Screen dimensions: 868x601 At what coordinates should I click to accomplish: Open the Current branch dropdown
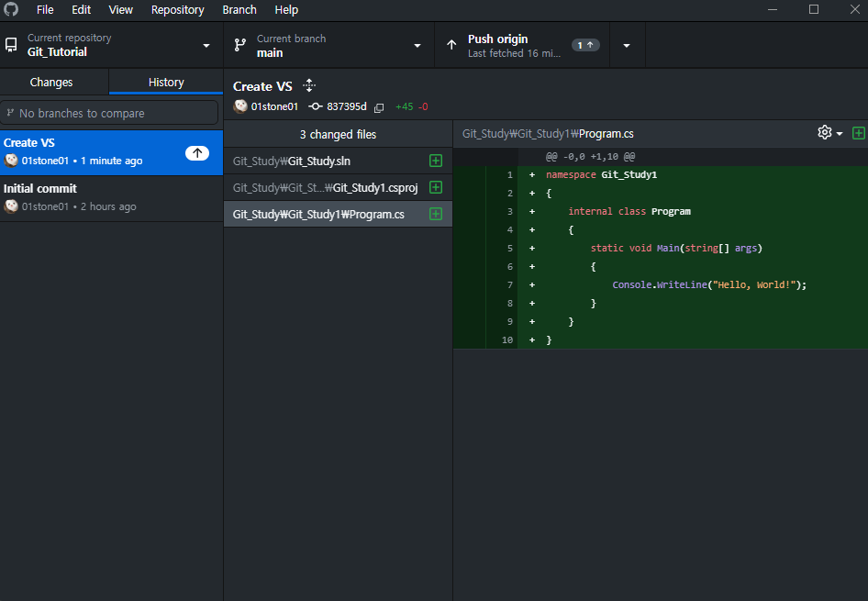click(x=329, y=45)
